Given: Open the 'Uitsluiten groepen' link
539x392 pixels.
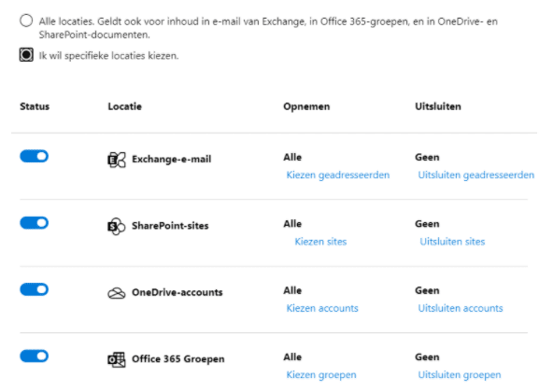Looking at the screenshot, I should pyautogui.click(x=460, y=375).
